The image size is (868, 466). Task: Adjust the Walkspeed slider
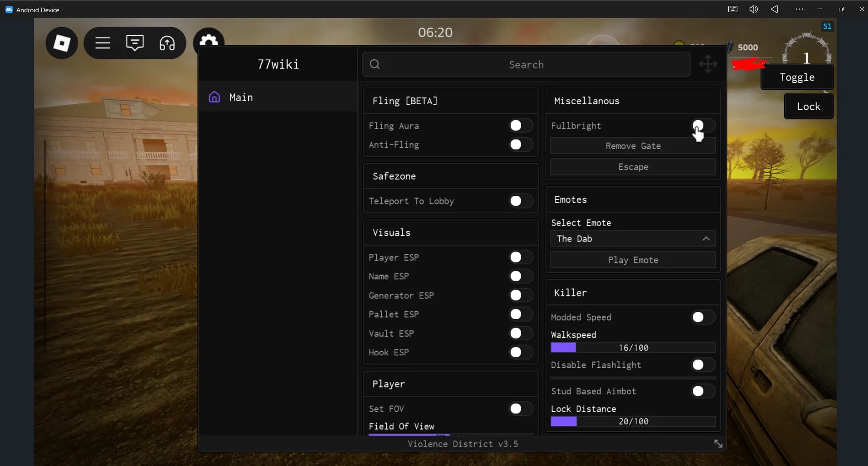pos(633,348)
